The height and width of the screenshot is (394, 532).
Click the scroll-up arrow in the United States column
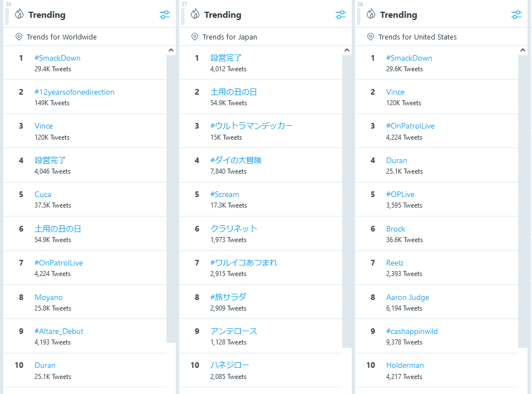click(523, 51)
